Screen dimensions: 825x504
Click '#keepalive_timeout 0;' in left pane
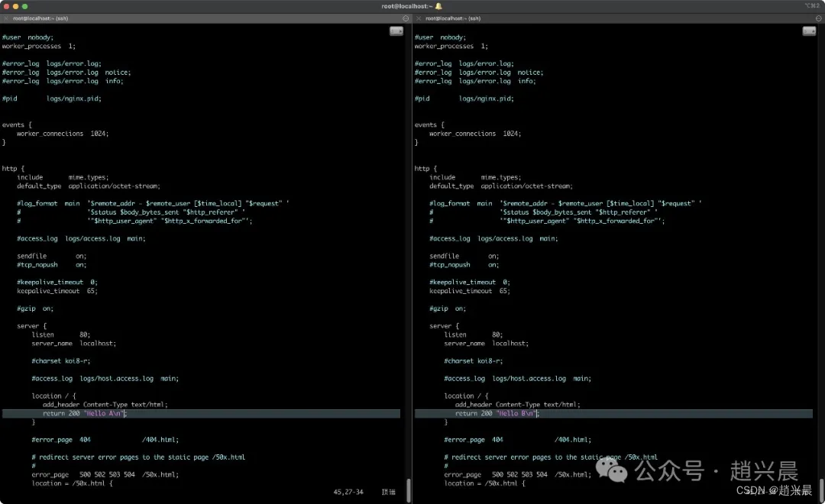click(57, 283)
